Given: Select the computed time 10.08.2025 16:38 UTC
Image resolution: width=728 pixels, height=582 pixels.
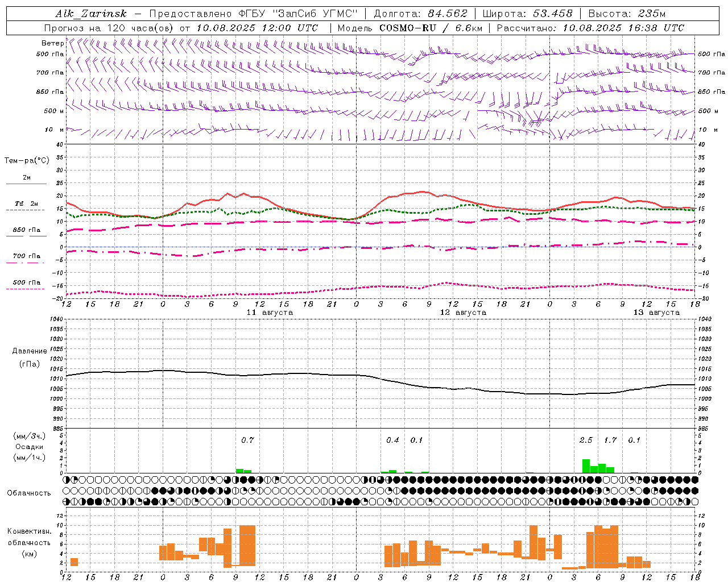Looking at the screenshot, I should click(x=623, y=28).
